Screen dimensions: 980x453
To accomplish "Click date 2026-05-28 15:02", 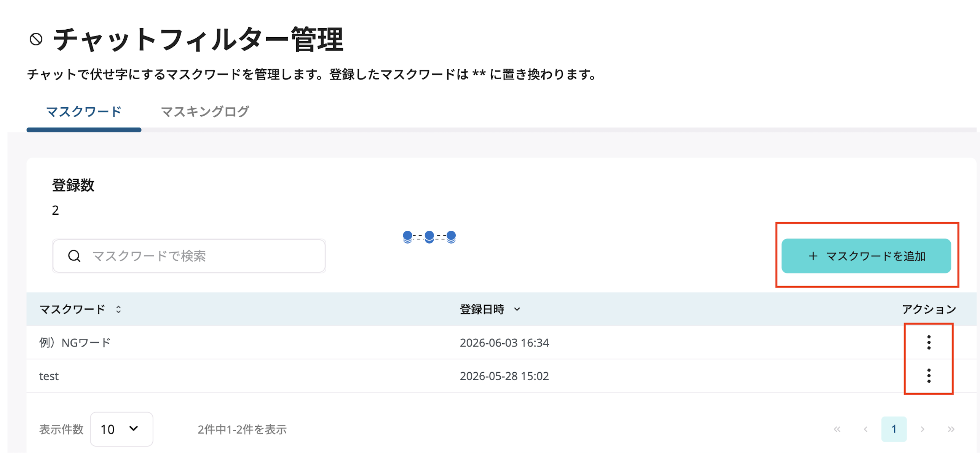I will 504,376.
